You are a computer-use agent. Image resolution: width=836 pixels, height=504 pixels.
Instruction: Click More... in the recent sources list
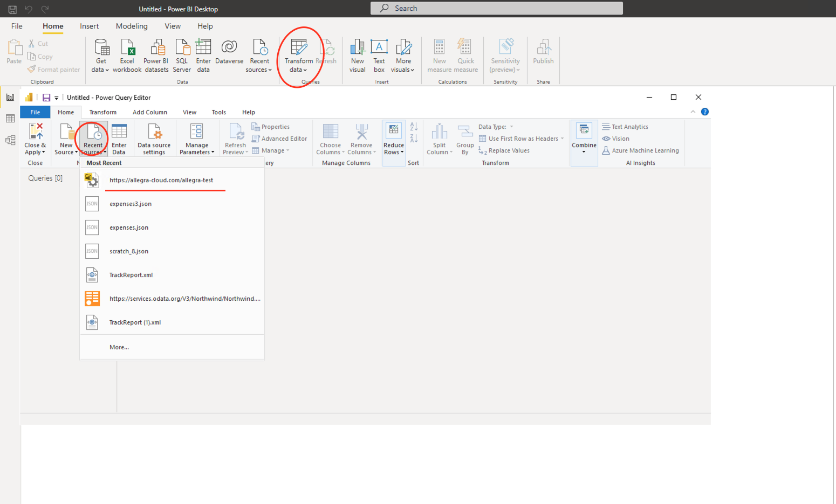click(119, 347)
